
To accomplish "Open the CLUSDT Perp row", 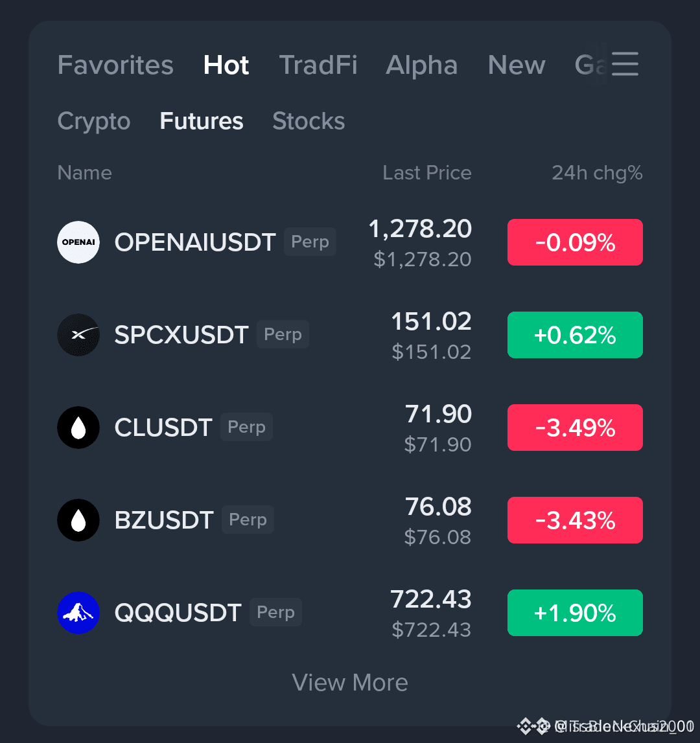I will [x=350, y=428].
